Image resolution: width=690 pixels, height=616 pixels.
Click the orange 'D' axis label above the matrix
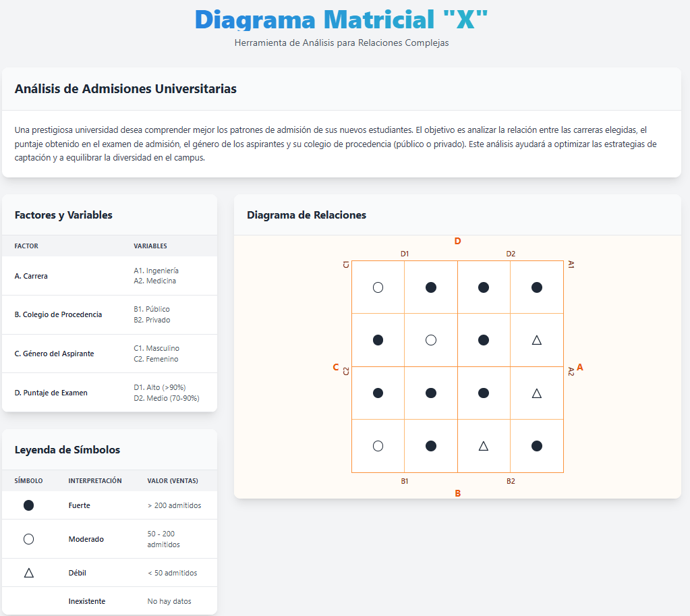[458, 242]
